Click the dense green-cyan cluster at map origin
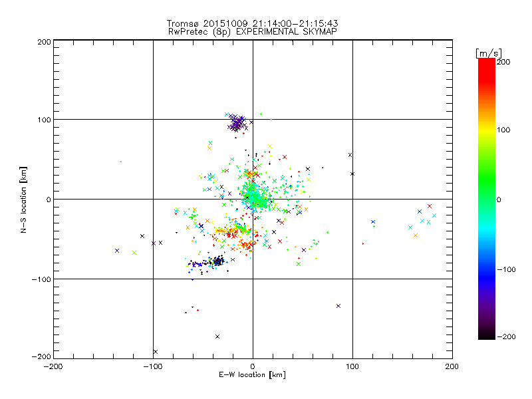Viewport: 532px width, 399px height. (255, 197)
